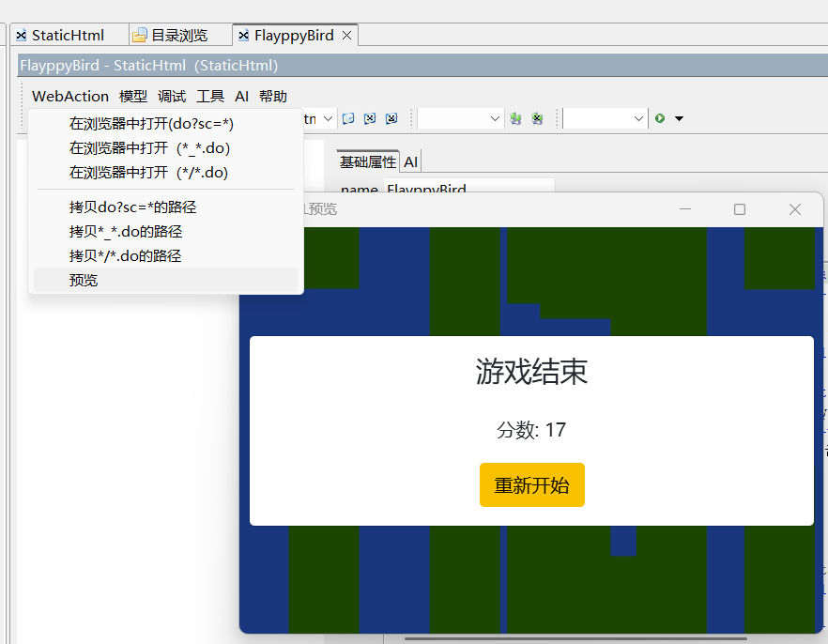Image resolution: width=828 pixels, height=644 pixels.
Task: Choose 在浏览器中打开(do?sc=*)
Action: [165, 124]
